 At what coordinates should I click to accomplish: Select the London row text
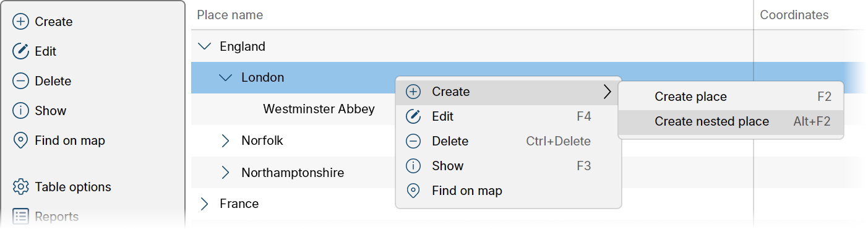(x=263, y=77)
